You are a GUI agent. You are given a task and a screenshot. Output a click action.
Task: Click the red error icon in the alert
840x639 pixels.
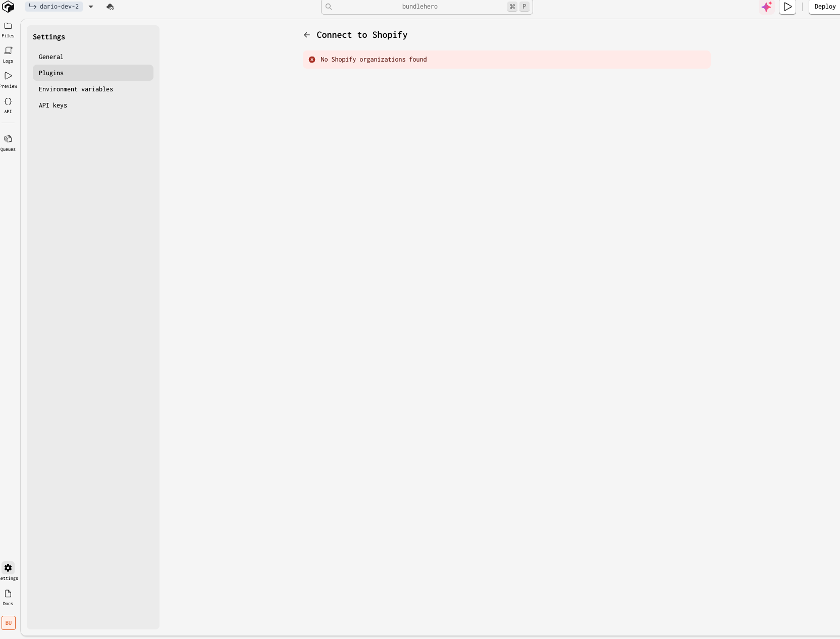(312, 60)
